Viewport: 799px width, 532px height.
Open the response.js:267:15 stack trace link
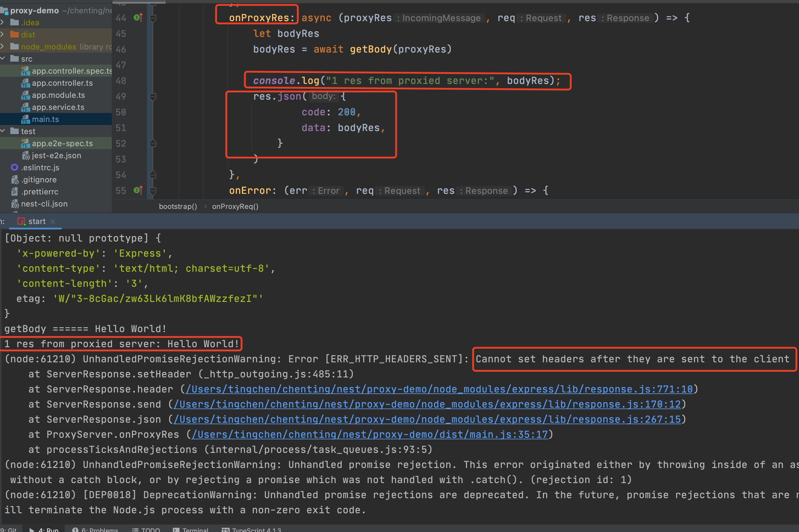click(427, 419)
